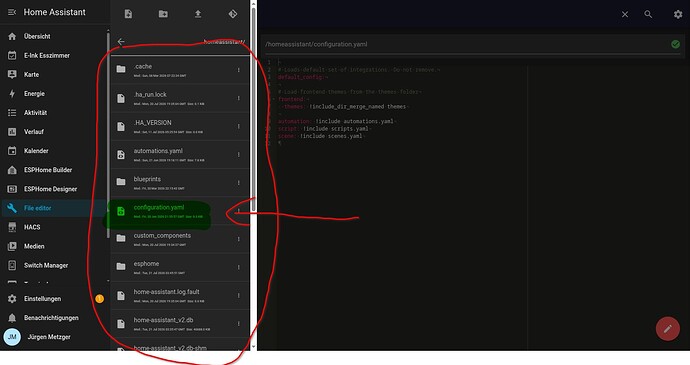
Task: Open home-assistant_v2.db file
Action: [x=180, y=324]
